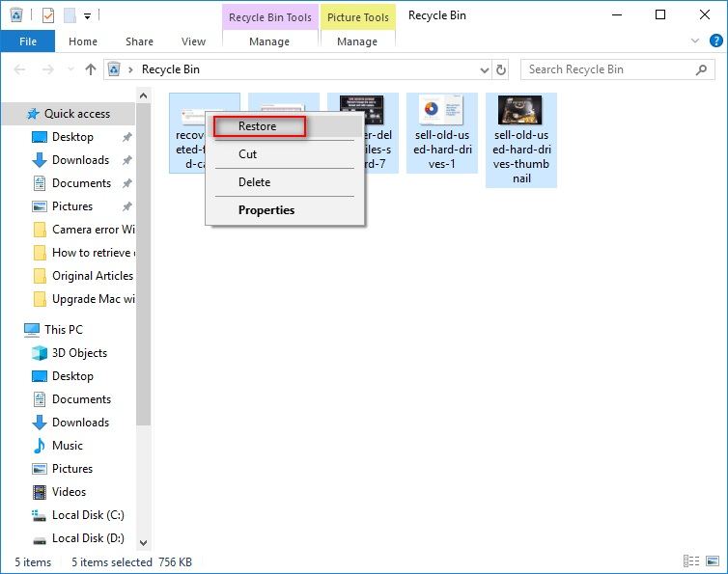The width and height of the screenshot is (728, 574).
Task: Click Recycle Bin path text in address bar
Action: click(x=170, y=69)
